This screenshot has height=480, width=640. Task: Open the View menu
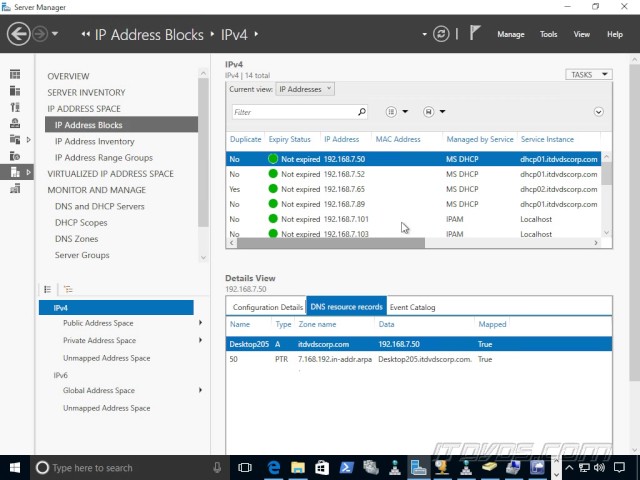581,34
